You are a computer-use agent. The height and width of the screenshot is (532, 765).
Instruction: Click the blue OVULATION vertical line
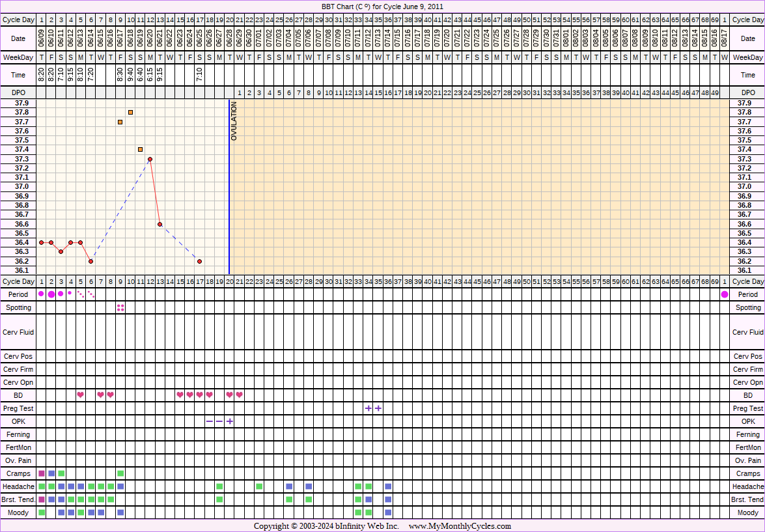click(x=229, y=186)
